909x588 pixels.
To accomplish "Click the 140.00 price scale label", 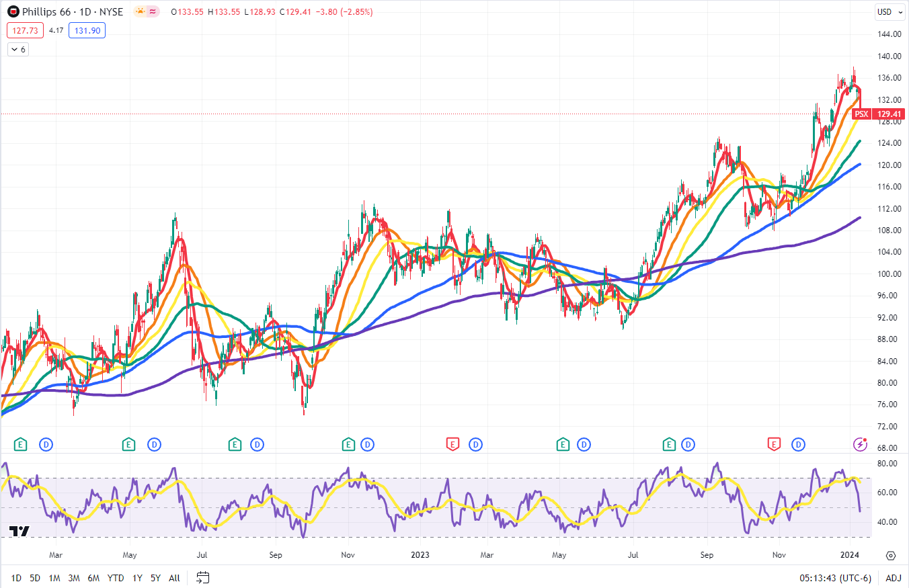I will pos(889,56).
